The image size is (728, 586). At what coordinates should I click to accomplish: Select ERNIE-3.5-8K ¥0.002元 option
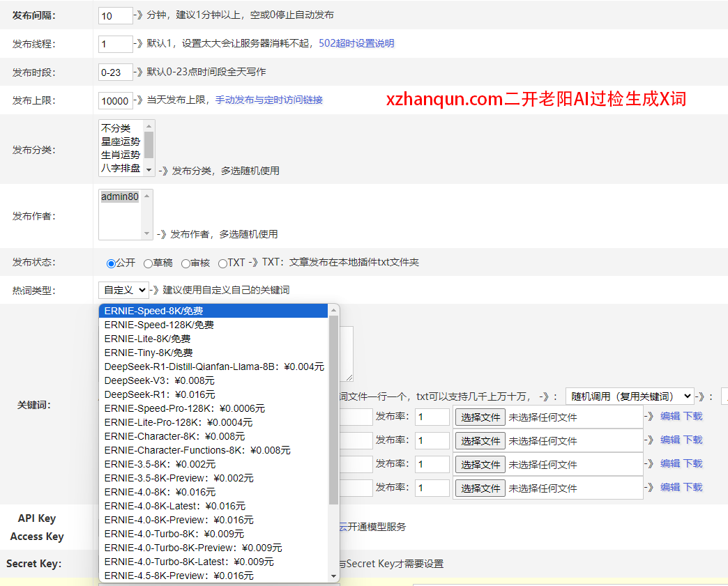pyautogui.click(x=213, y=464)
